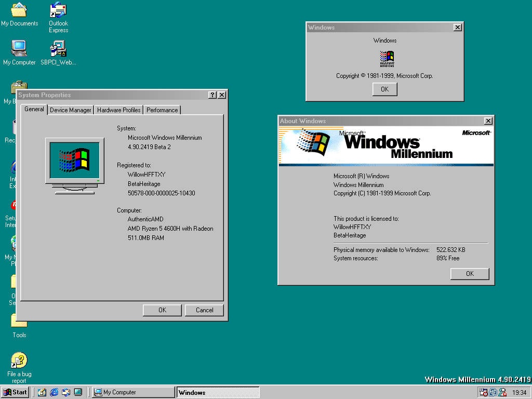
Task: Switch to the Hardware Profiles tab
Action: [119, 110]
